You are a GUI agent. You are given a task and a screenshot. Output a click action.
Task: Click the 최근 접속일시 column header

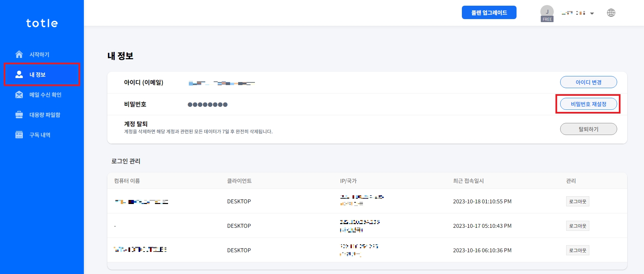468,181
